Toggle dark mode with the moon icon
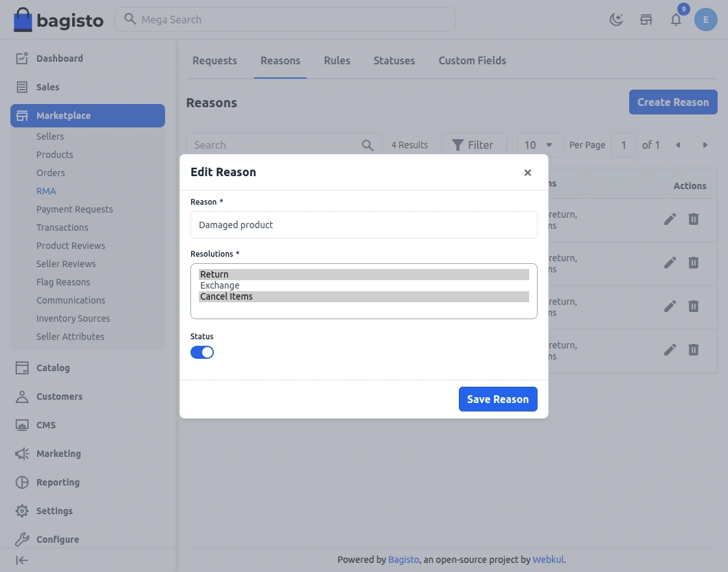The height and width of the screenshot is (572, 728). [616, 19]
